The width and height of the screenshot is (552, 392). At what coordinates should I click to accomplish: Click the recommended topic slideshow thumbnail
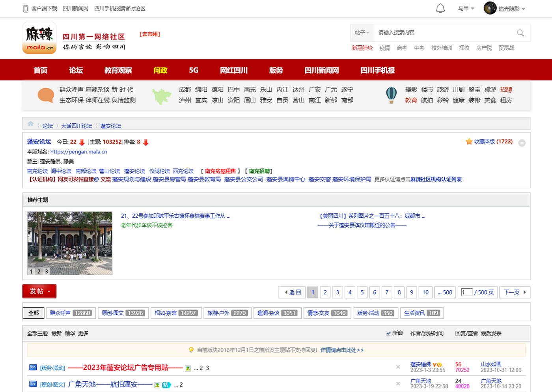tap(70, 243)
